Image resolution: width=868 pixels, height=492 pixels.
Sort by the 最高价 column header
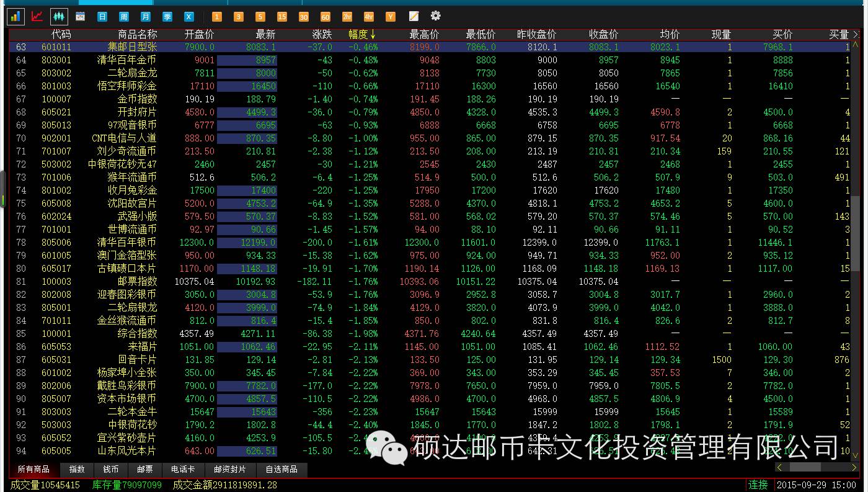[x=424, y=35]
